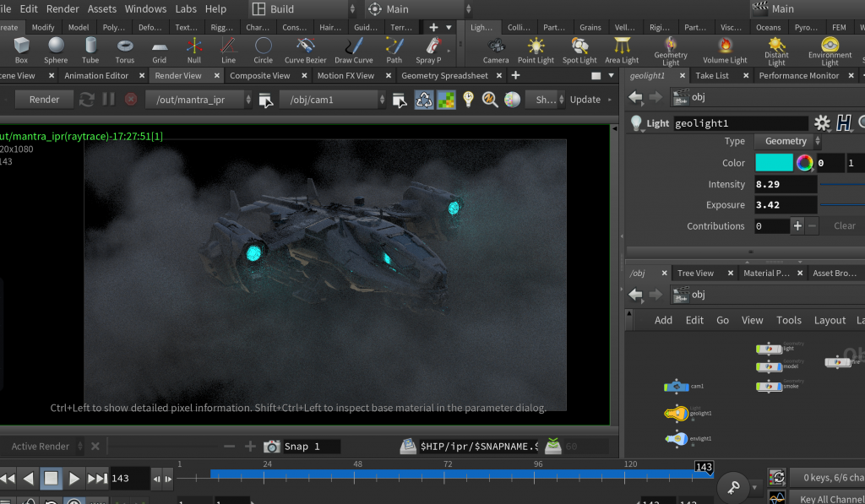Create an Environment Light
This screenshot has width=865, height=504.
pyautogui.click(x=830, y=51)
